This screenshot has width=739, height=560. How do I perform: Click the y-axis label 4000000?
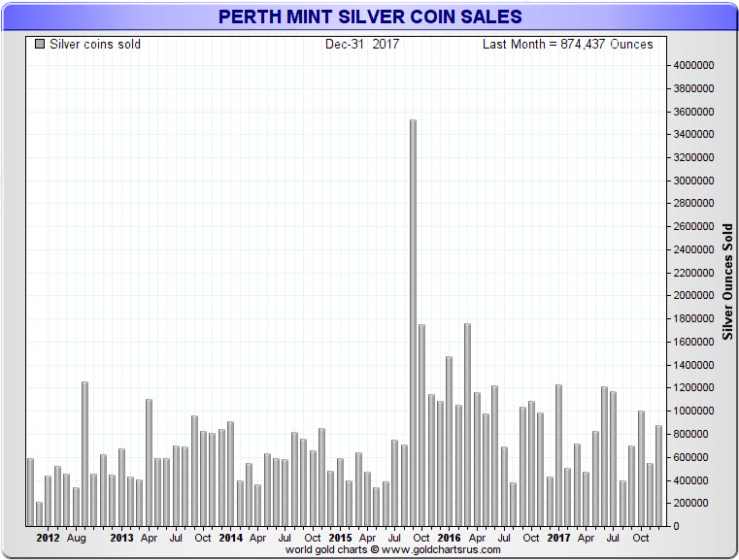click(x=693, y=65)
